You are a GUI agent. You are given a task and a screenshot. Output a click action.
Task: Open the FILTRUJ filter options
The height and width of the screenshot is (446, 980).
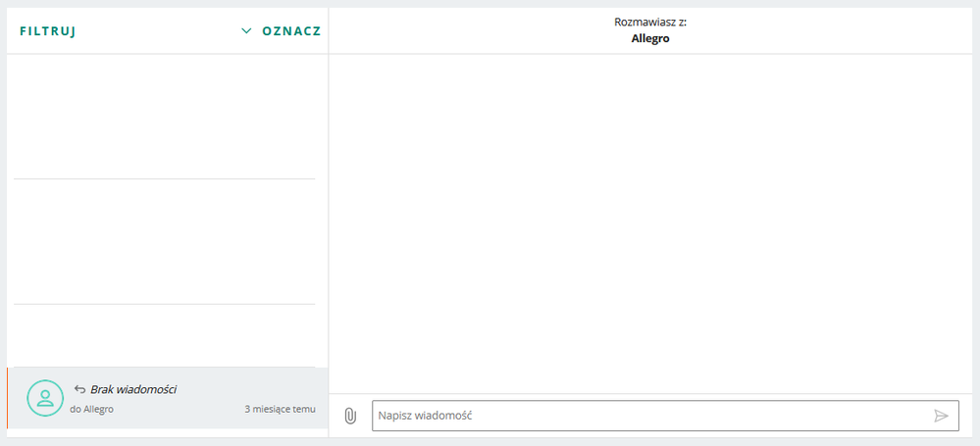point(48,31)
